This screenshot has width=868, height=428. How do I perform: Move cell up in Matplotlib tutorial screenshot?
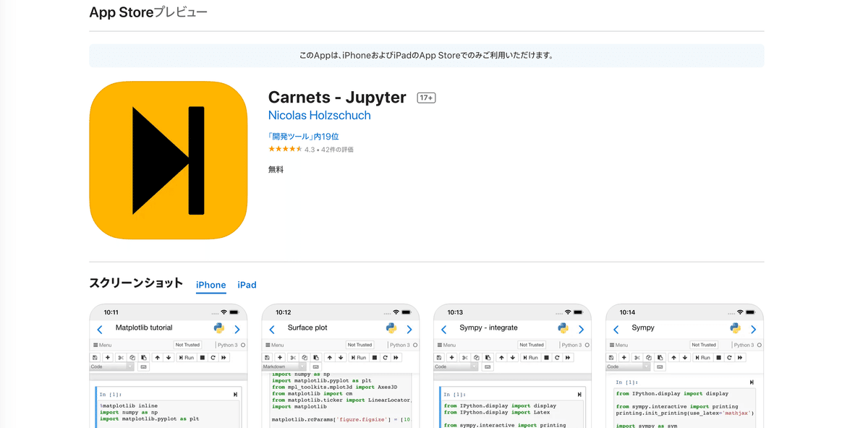[x=157, y=358]
